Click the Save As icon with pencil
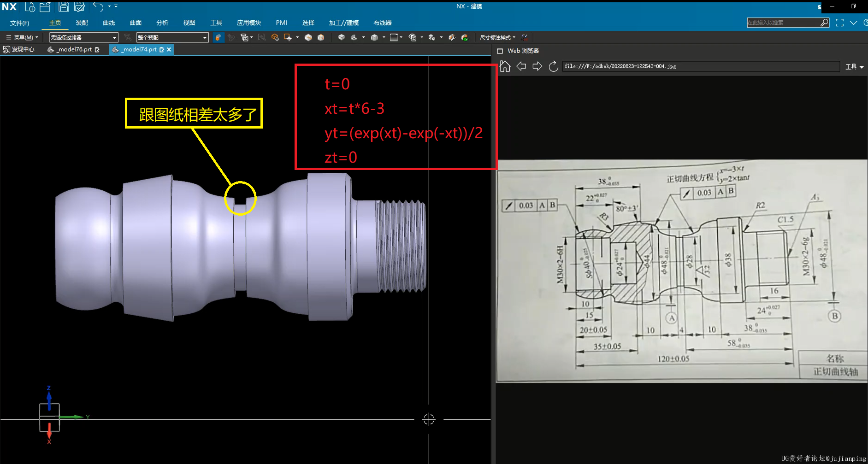The image size is (868, 464). (79, 7)
